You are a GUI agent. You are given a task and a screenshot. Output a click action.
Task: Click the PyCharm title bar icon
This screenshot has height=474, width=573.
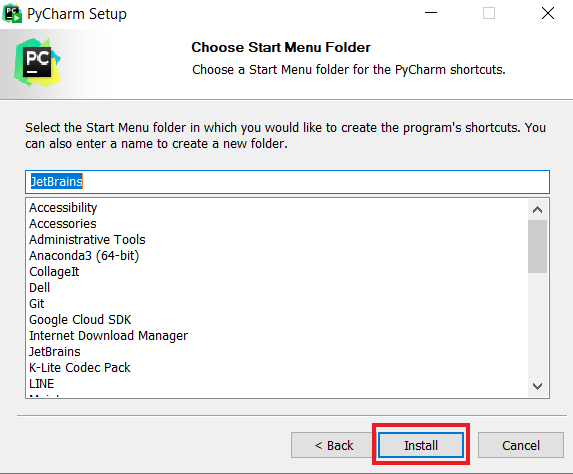click(12, 14)
